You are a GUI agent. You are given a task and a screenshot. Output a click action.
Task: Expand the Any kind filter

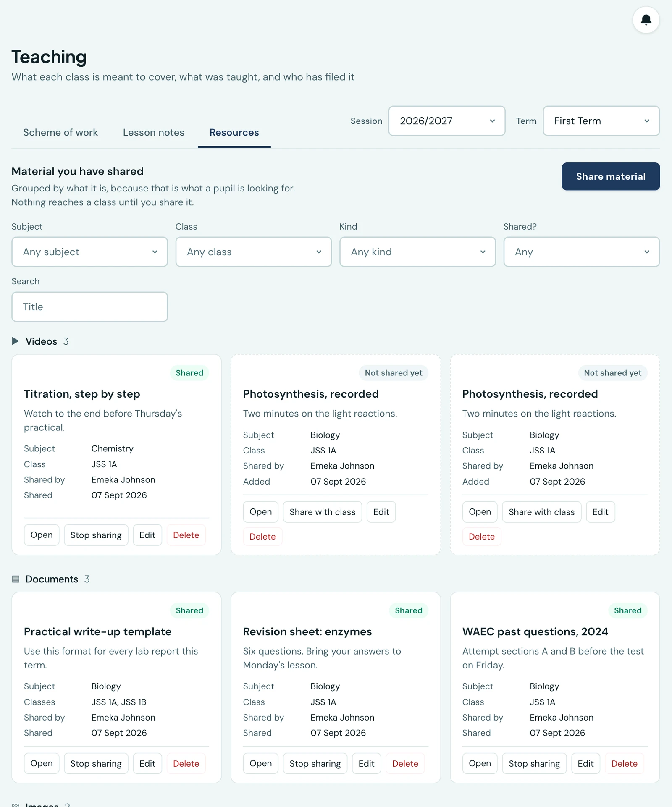[x=417, y=252]
